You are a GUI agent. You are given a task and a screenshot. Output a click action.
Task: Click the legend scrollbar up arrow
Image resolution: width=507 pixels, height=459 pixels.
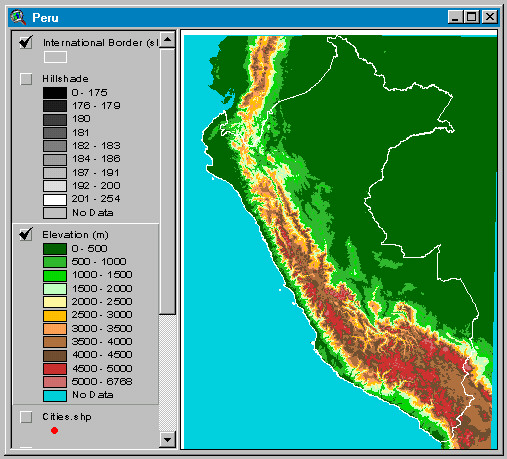tap(168, 40)
